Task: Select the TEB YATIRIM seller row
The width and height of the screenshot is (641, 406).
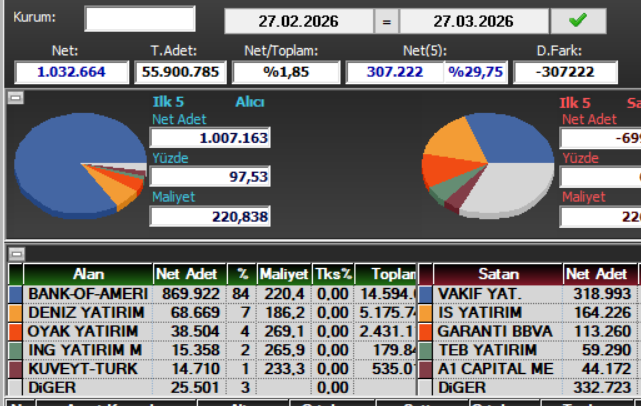Action: [530, 350]
